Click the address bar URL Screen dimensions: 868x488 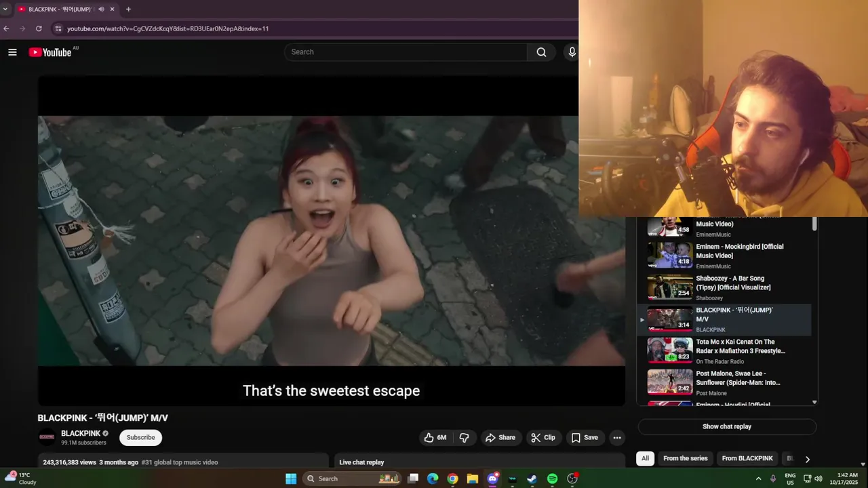coord(168,28)
